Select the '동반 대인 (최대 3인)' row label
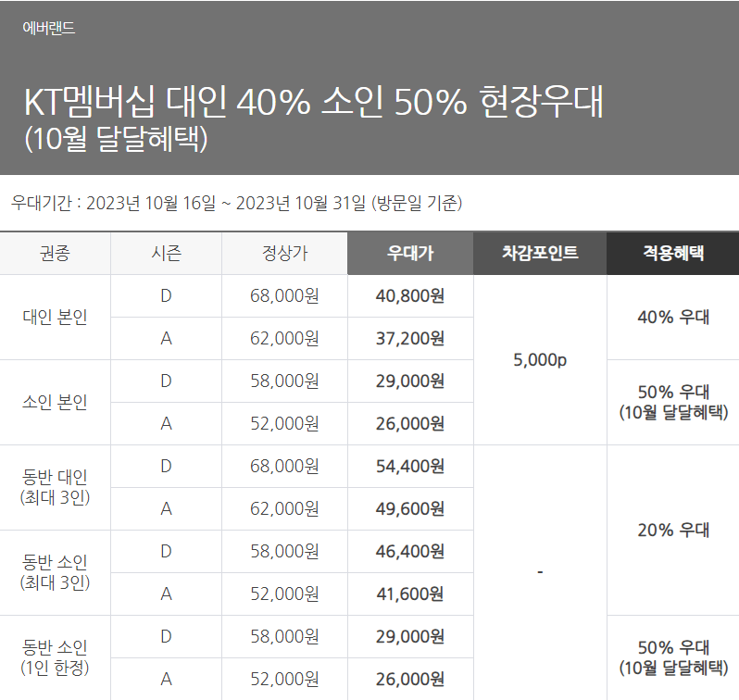The height and width of the screenshot is (700, 739). pyautogui.click(x=56, y=487)
